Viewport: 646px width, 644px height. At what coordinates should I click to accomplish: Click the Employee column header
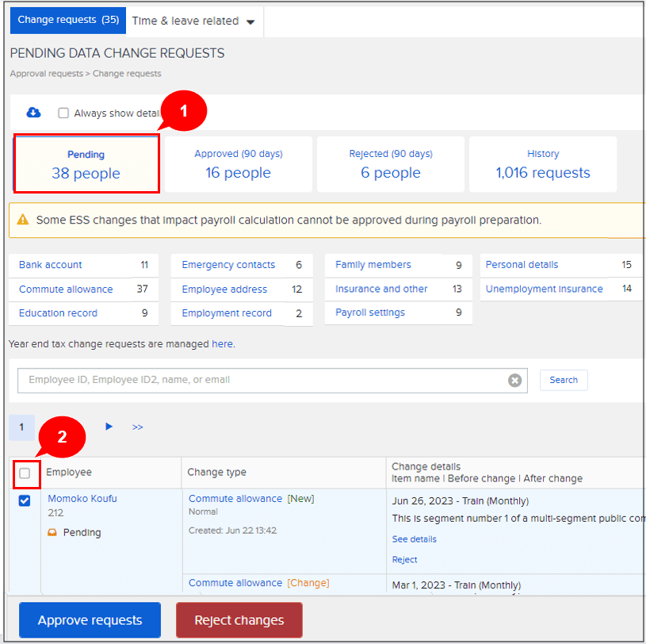(69, 472)
